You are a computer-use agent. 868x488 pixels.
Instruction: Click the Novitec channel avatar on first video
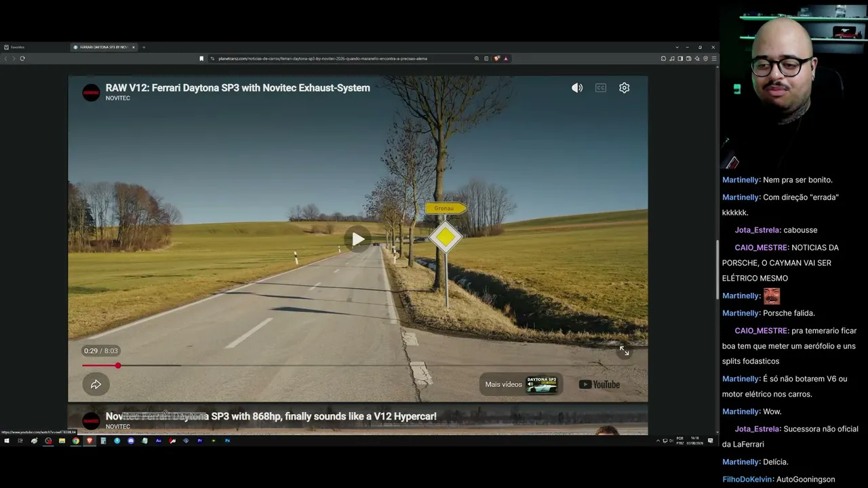coord(91,93)
